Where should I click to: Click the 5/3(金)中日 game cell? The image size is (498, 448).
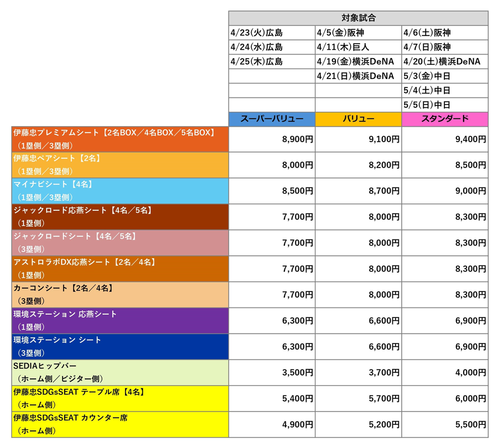(x=445, y=76)
